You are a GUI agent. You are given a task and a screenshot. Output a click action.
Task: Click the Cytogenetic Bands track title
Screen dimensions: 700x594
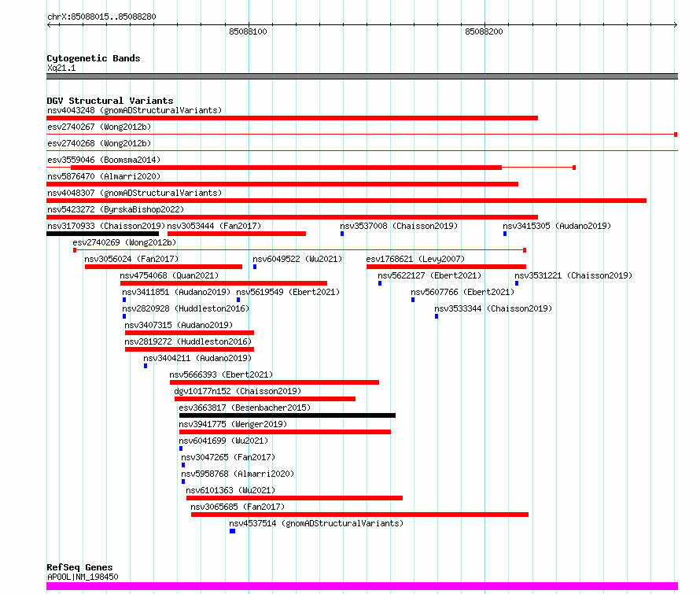pyautogui.click(x=94, y=58)
